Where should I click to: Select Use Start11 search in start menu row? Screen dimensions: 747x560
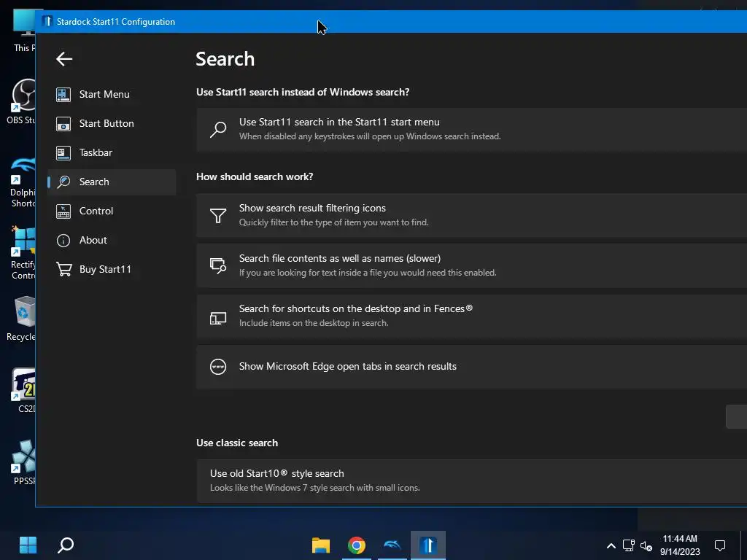pos(472,130)
